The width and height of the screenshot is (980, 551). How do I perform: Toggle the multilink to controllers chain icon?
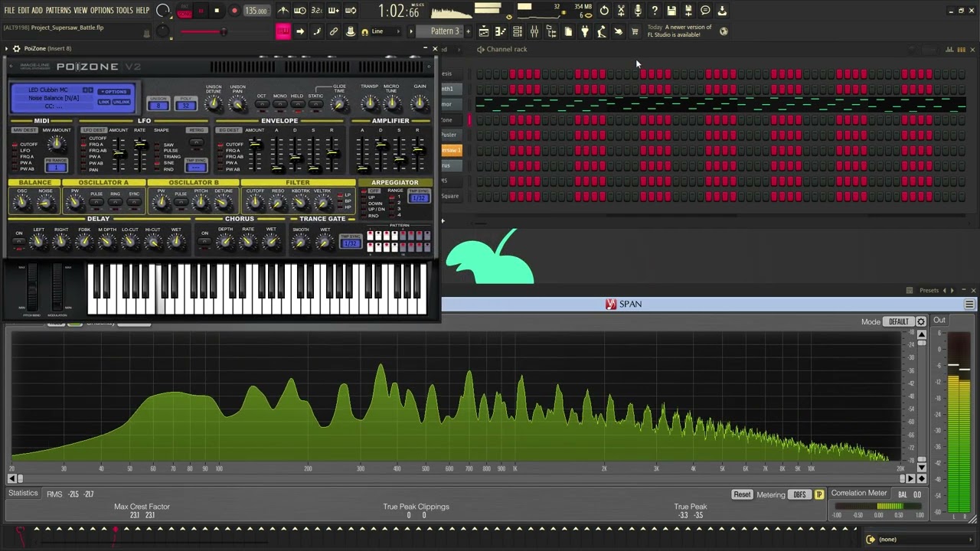(334, 31)
